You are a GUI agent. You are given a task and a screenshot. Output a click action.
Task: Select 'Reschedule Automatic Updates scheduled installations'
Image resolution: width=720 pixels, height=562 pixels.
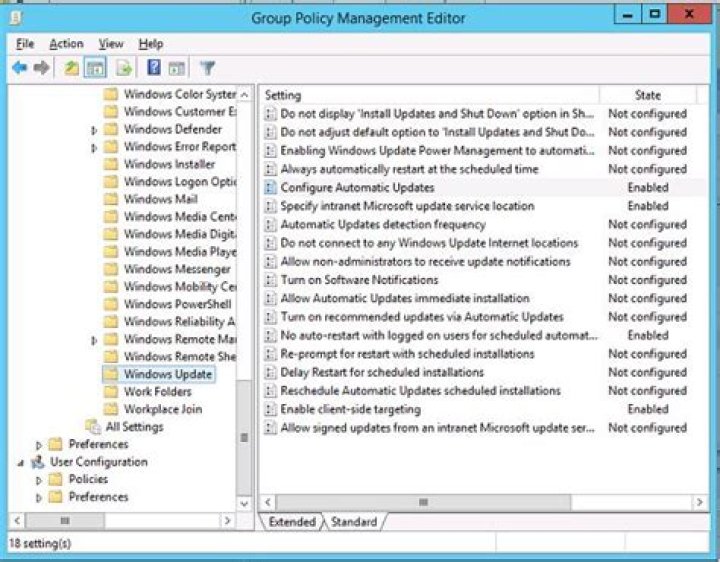[x=421, y=391]
